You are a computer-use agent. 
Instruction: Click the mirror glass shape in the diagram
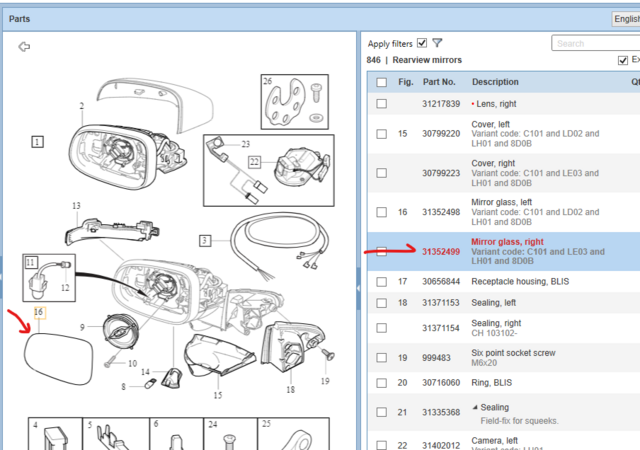click(59, 352)
